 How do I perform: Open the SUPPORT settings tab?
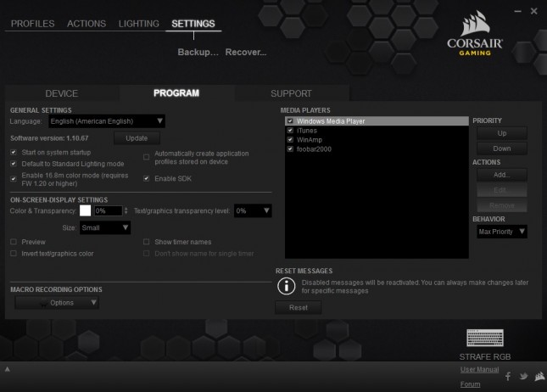click(291, 93)
